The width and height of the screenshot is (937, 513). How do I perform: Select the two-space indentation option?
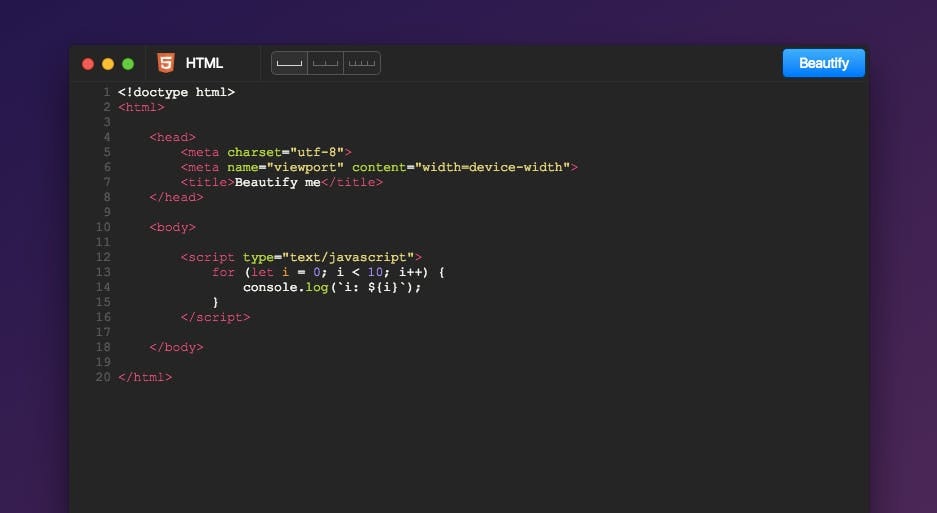pos(326,63)
